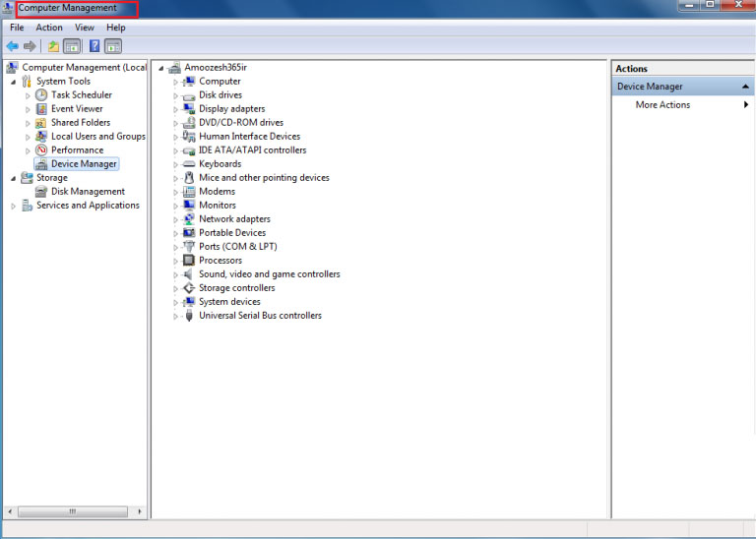Image resolution: width=756 pixels, height=539 pixels.
Task: Click the Sound, video and game controllers icon
Action: pyautogui.click(x=189, y=274)
